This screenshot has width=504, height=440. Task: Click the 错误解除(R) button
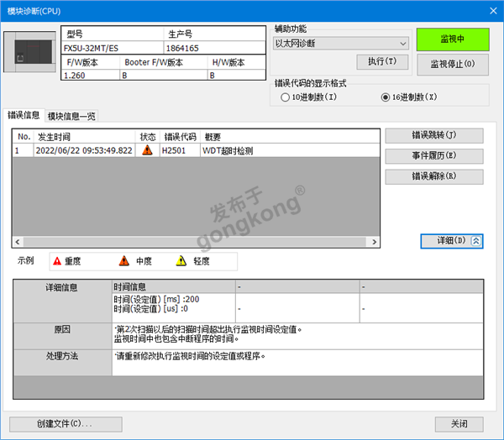434,177
